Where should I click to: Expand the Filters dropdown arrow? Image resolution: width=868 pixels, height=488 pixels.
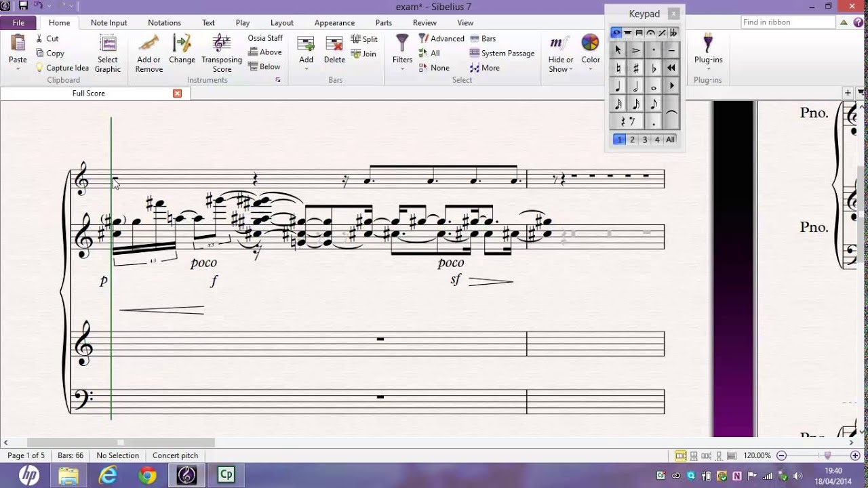click(402, 69)
